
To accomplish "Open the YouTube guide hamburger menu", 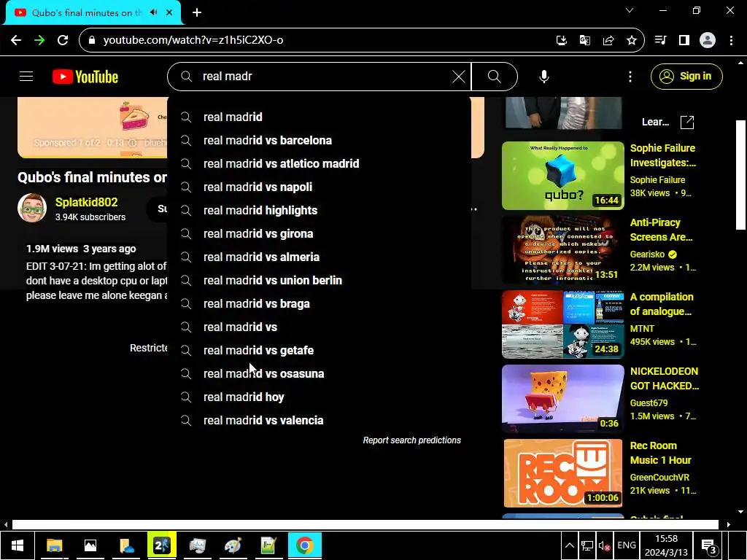I will tap(26, 76).
